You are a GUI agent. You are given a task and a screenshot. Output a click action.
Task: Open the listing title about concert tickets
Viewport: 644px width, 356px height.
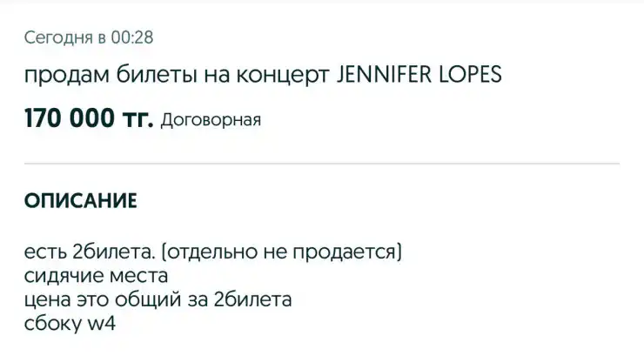[263, 75]
